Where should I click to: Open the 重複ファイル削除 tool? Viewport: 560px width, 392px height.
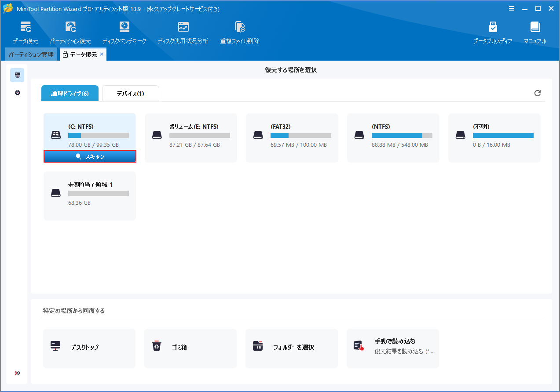240,33
